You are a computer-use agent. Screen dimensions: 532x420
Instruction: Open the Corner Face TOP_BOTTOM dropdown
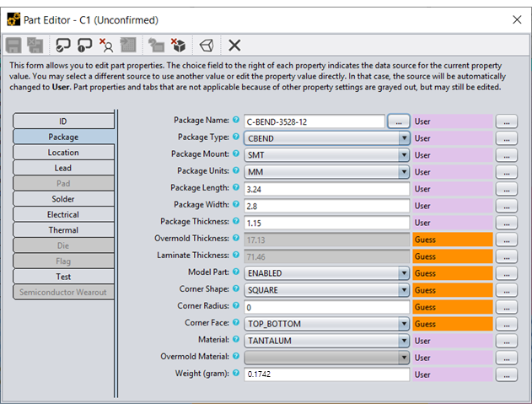tap(327, 324)
